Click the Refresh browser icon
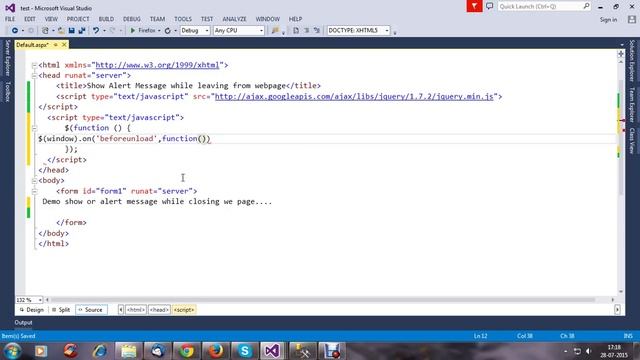The height and width of the screenshot is (360, 640). tap(167, 31)
